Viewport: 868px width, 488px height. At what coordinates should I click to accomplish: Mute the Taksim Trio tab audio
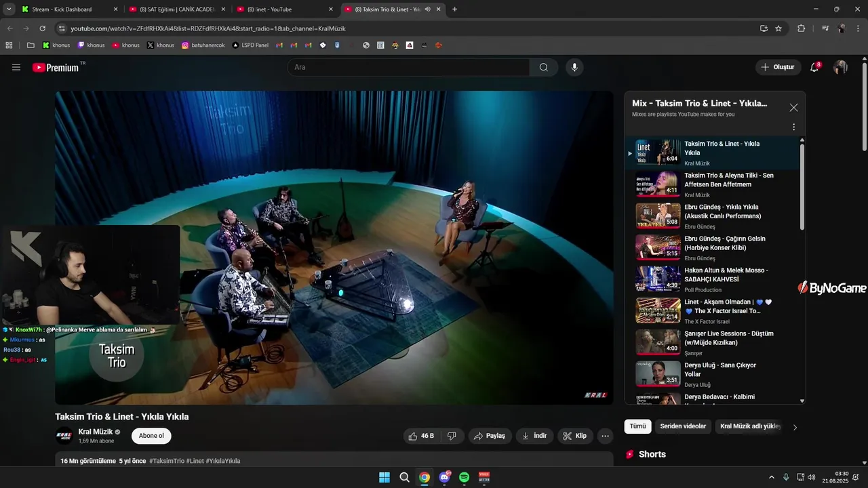(428, 9)
